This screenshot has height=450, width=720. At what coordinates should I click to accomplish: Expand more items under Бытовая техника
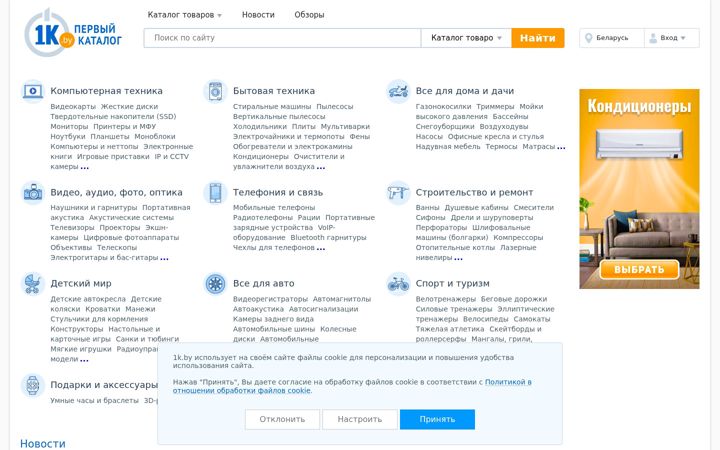click(321, 168)
